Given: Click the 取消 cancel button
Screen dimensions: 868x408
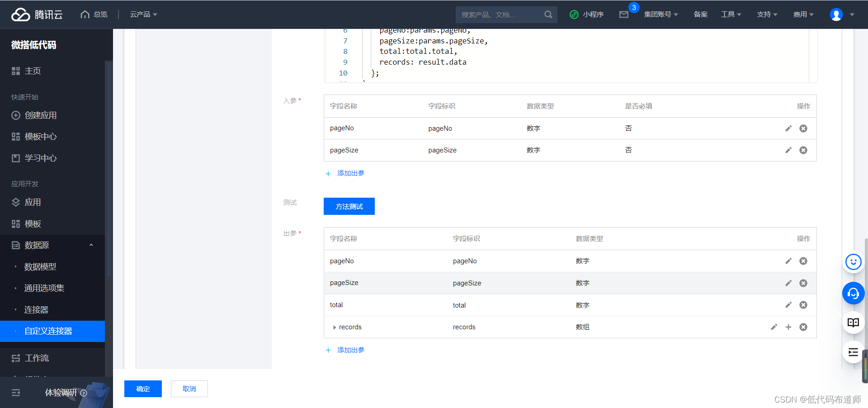Looking at the screenshot, I should point(189,389).
